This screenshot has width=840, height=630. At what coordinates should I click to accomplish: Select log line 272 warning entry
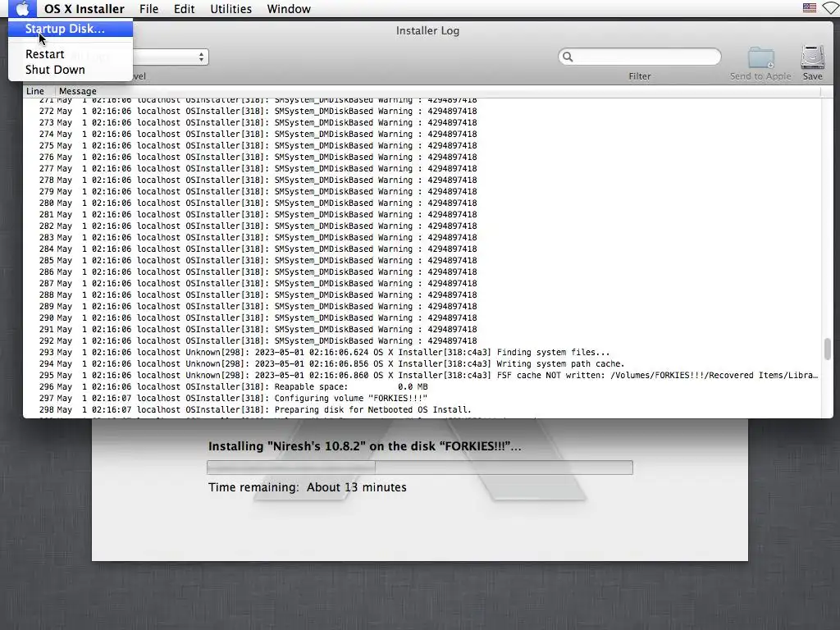422,112
